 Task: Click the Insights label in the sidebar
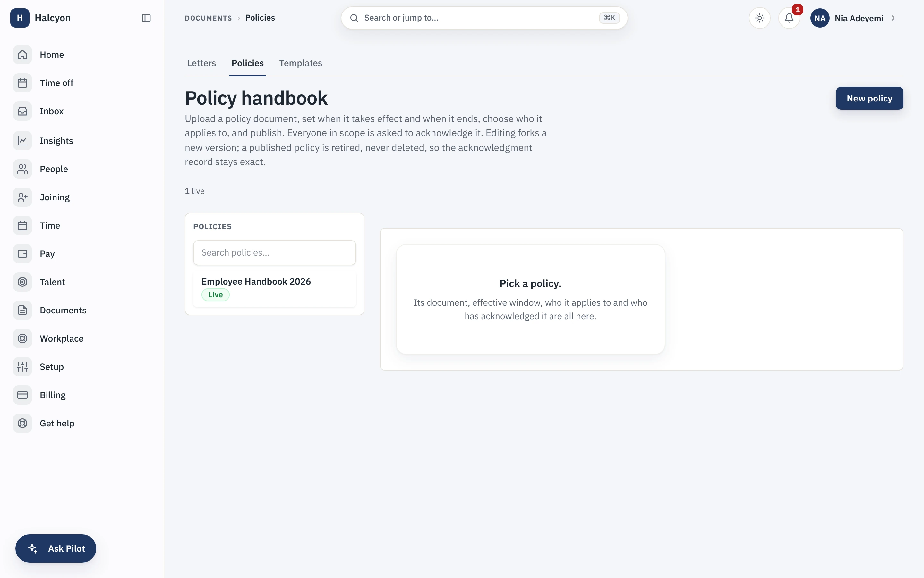56,141
